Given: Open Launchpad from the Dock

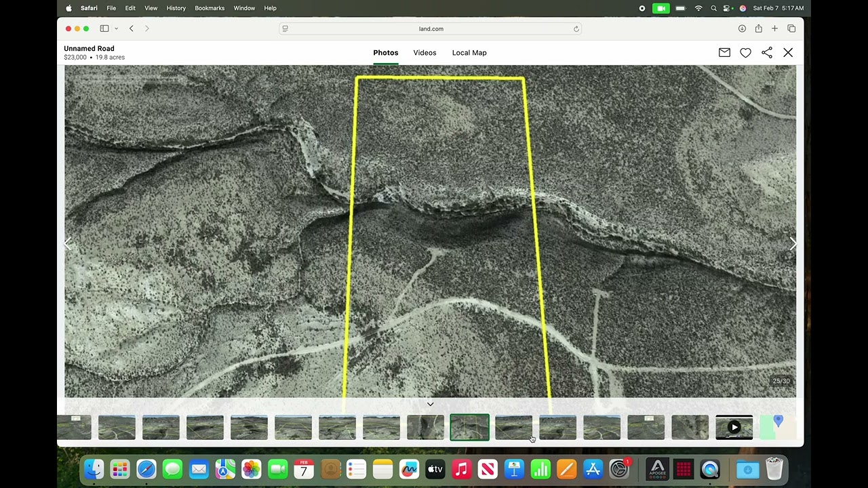Looking at the screenshot, I should pos(120,469).
